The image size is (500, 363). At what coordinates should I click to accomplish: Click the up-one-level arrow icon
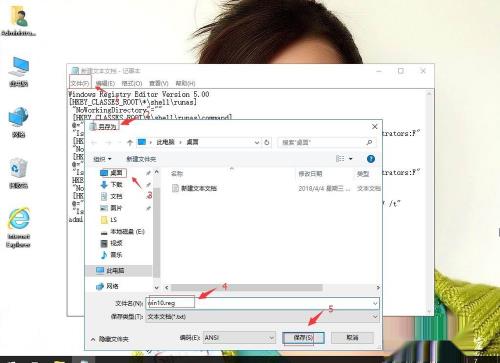click(130, 142)
